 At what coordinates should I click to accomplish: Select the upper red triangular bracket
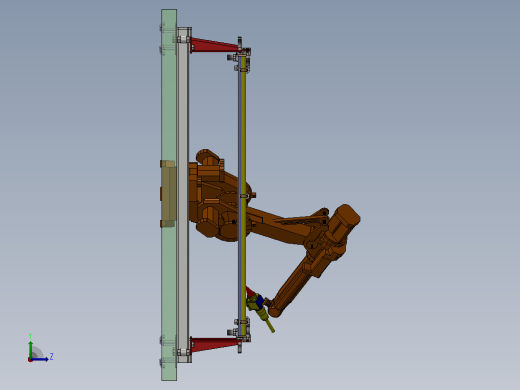(x=214, y=45)
